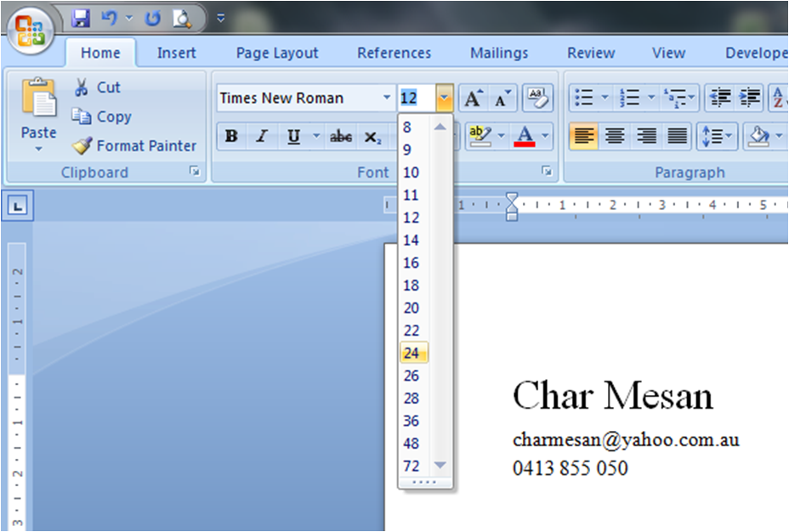Open the Undo history dropdown arrow

pos(129,19)
